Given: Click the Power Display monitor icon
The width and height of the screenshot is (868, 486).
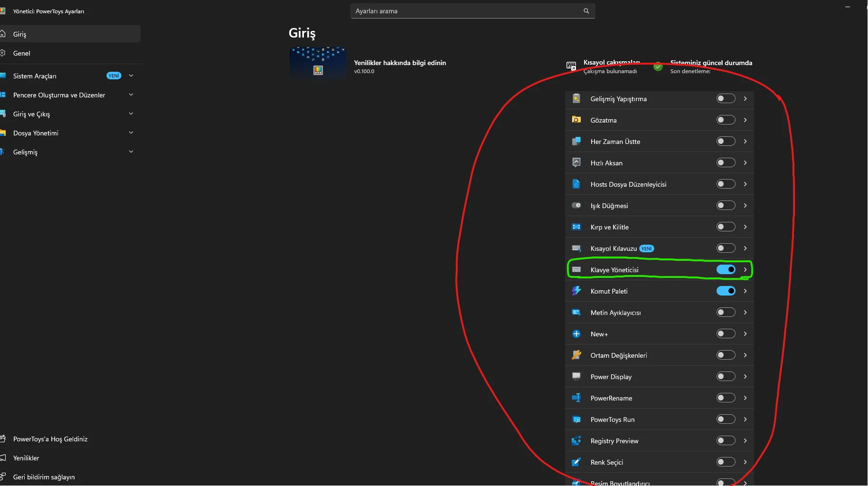Looking at the screenshot, I should [x=576, y=376].
